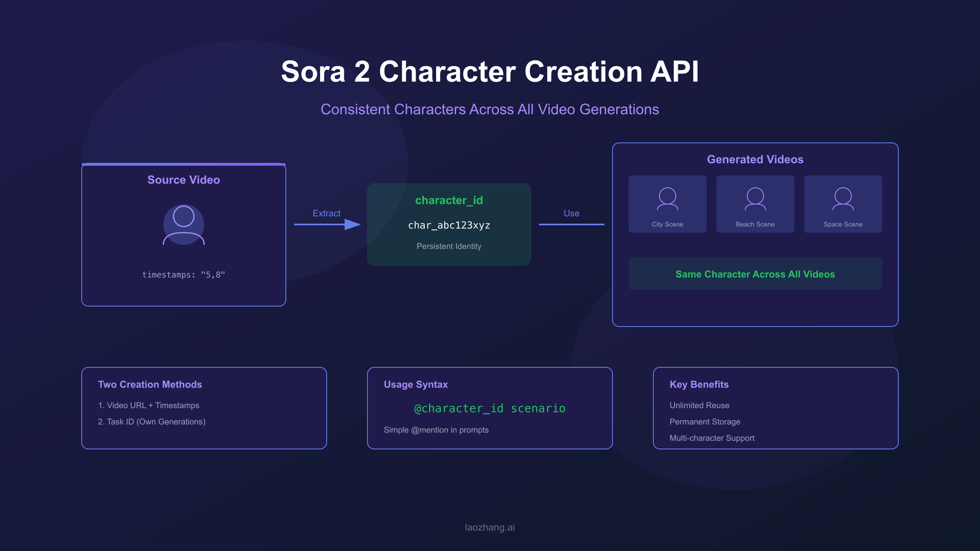The image size is (980, 551).
Task: Select the Space Scene avatar icon
Action: point(842,199)
